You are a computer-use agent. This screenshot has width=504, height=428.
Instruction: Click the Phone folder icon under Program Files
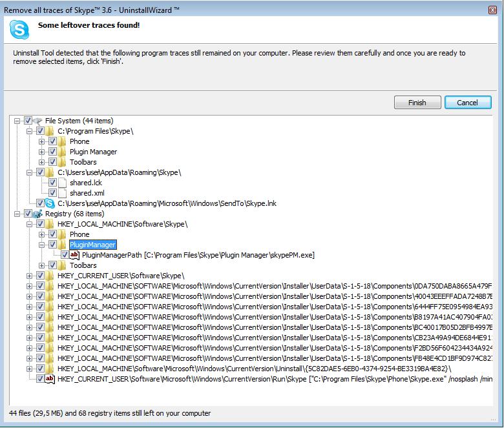(x=62, y=141)
